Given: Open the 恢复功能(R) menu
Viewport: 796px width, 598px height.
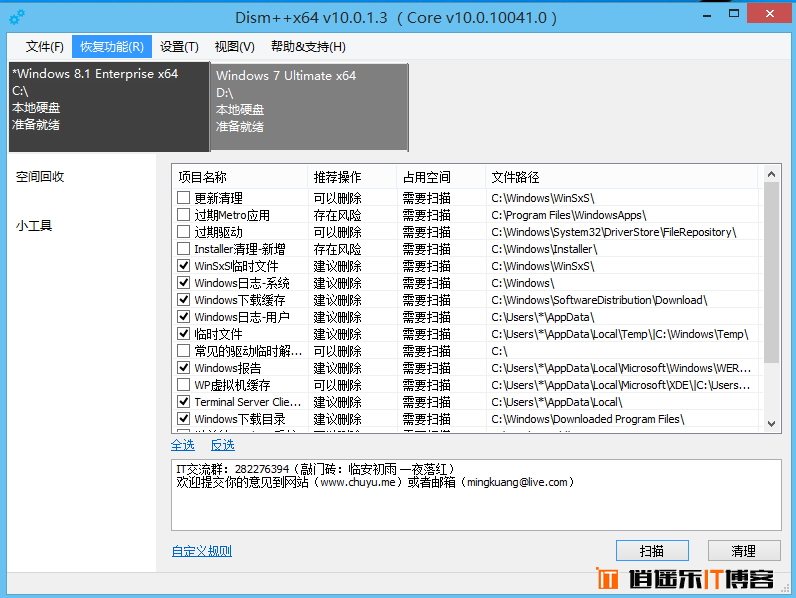Looking at the screenshot, I should (111, 47).
